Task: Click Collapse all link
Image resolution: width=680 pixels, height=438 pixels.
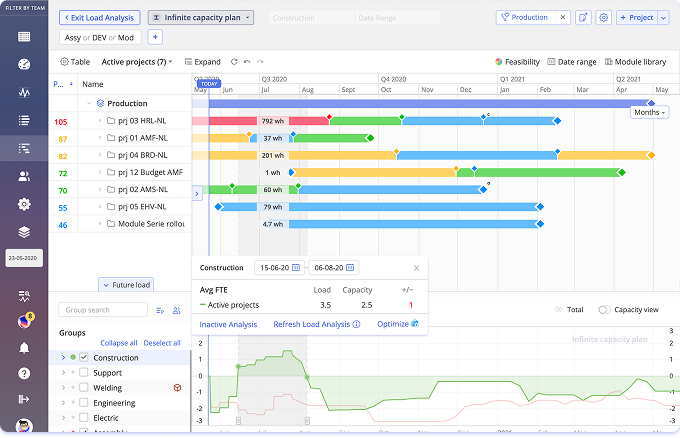Action: [119, 343]
